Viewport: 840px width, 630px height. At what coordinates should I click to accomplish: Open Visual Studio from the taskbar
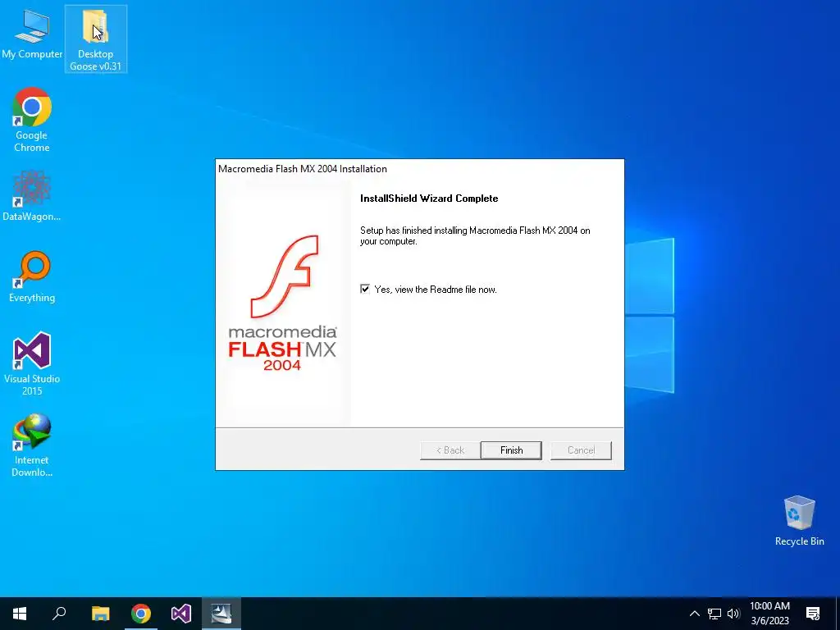181,614
